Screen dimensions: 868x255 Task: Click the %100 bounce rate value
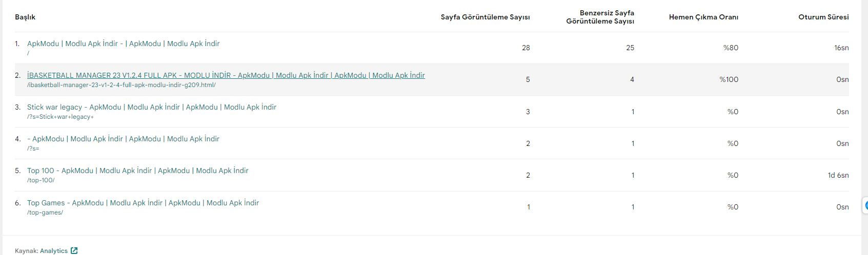coord(729,79)
